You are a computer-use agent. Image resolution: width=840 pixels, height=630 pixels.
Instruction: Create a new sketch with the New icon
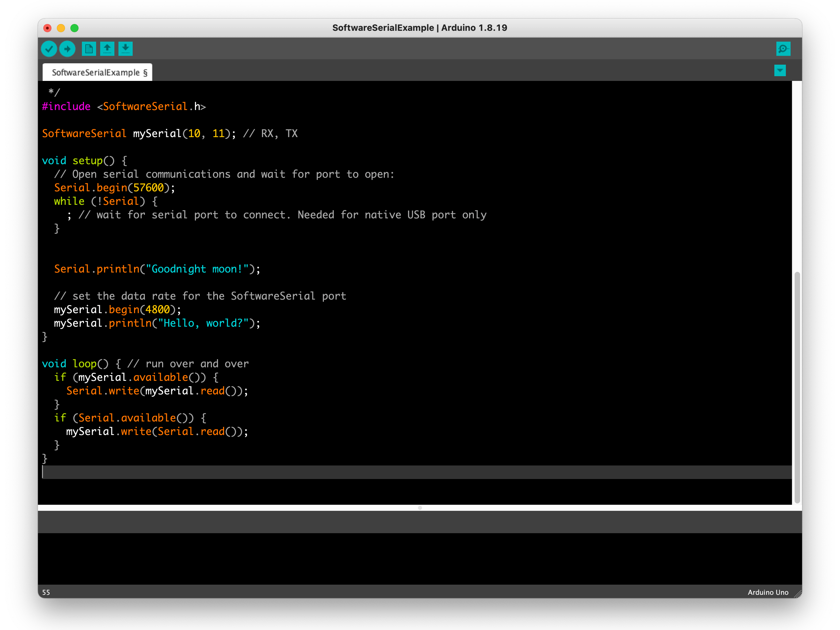[x=89, y=49]
